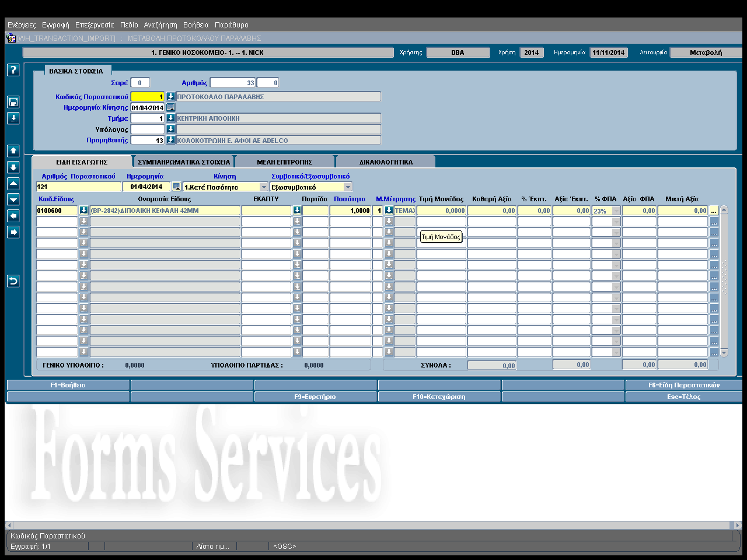Open % ΦΠΑ dropdown in second row
This screenshot has width=747, height=560.
point(616,222)
